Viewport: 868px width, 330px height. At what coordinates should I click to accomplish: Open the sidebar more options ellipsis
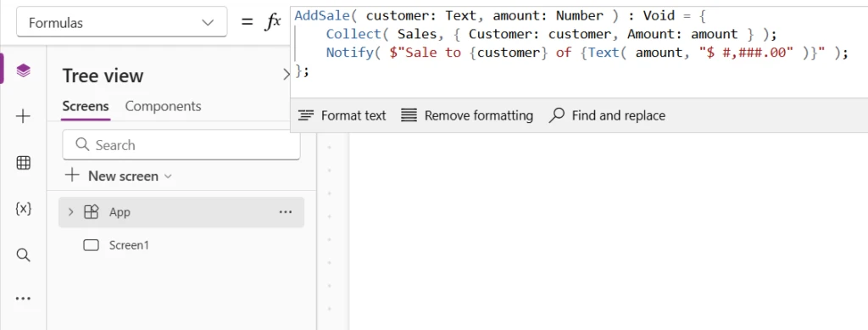click(23, 299)
